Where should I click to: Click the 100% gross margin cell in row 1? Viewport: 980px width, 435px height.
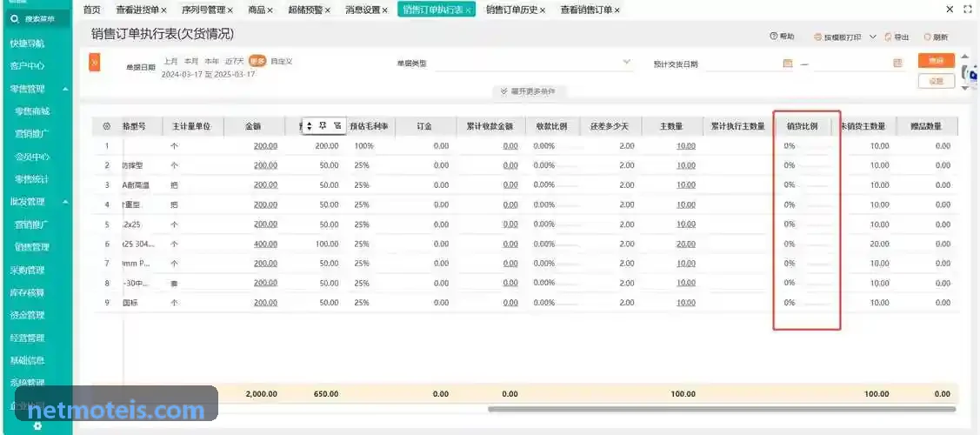coord(363,146)
